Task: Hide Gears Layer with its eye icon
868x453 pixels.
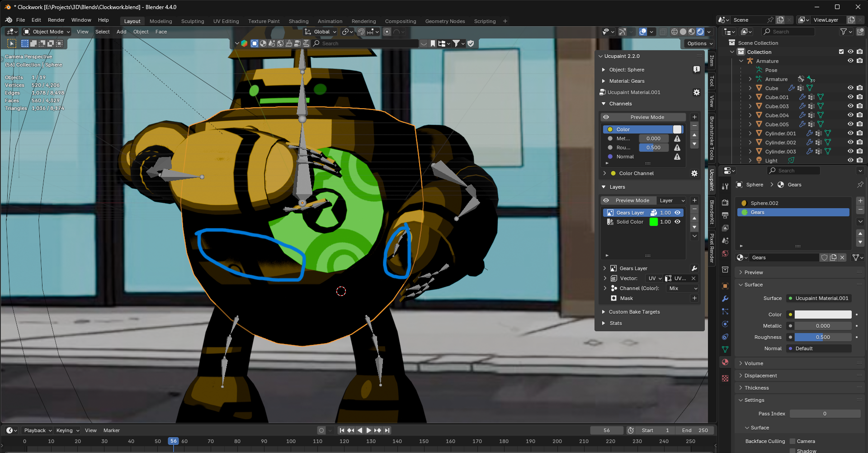Action: tap(677, 213)
